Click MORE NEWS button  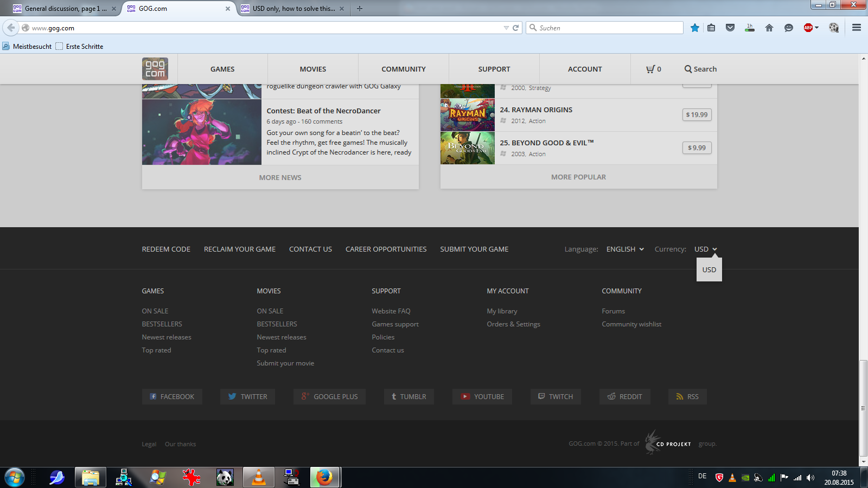tap(280, 177)
